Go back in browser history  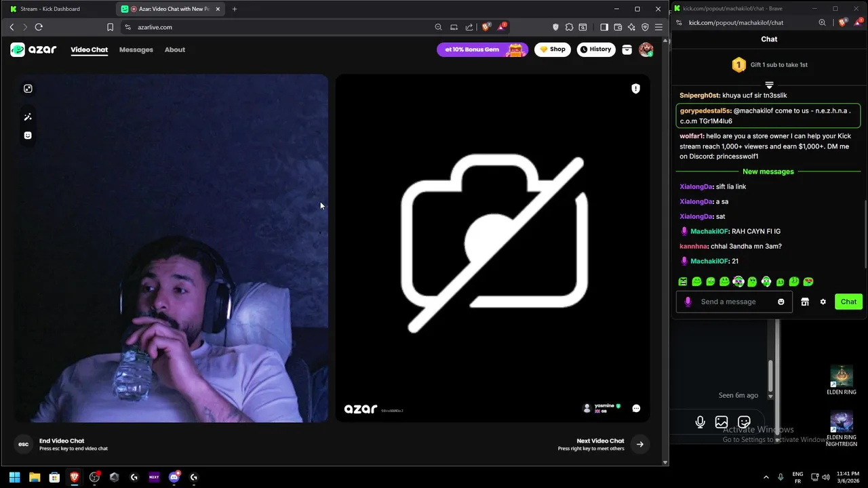12,27
